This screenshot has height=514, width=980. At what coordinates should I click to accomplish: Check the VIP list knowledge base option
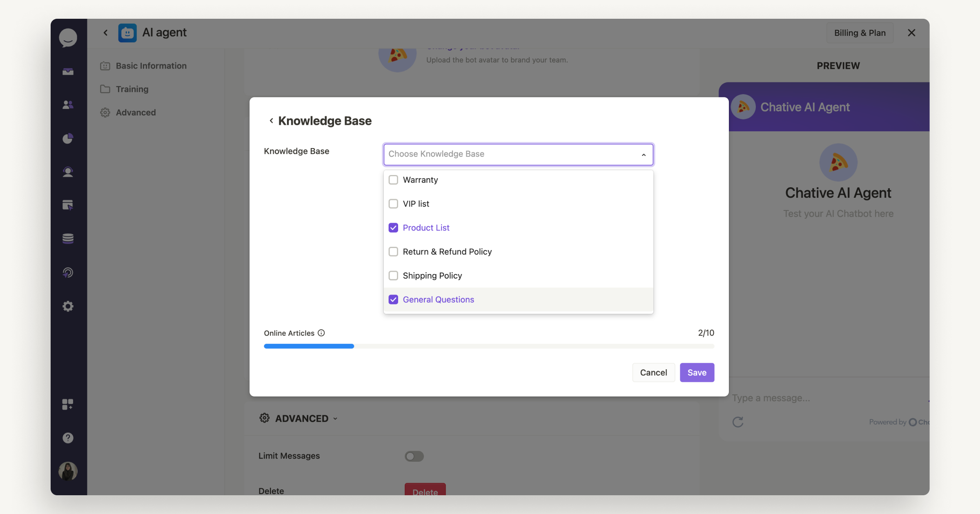point(393,203)
